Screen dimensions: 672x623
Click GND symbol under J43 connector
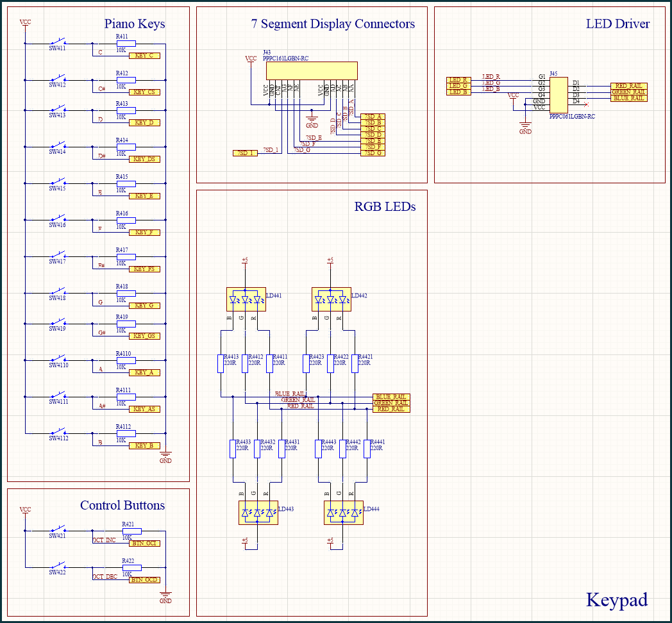pos(312,122)
